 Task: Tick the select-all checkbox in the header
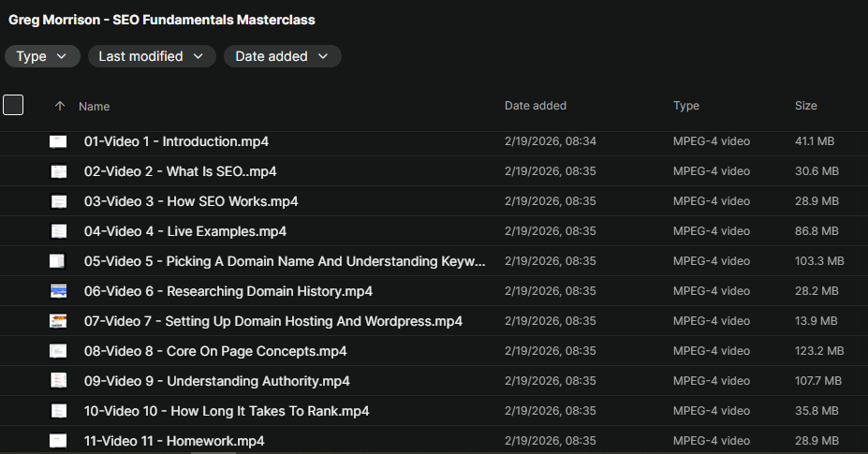click(13, 105)
